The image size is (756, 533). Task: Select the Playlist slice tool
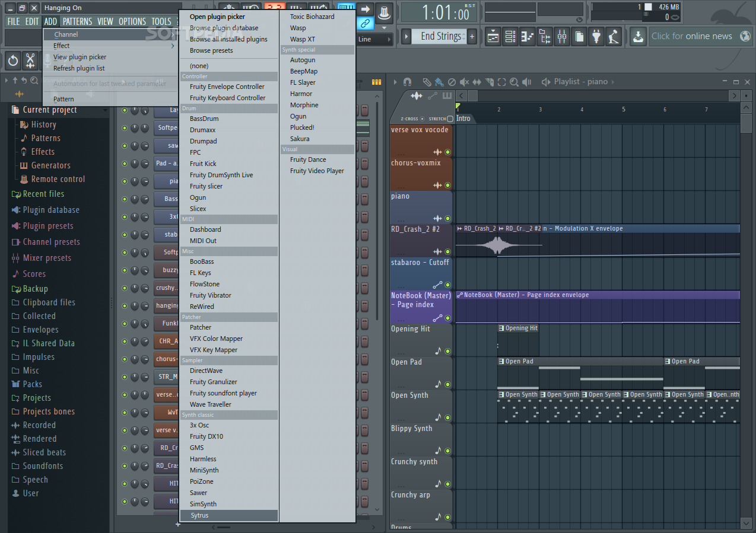pyautogui.click(x=490, y=82)
